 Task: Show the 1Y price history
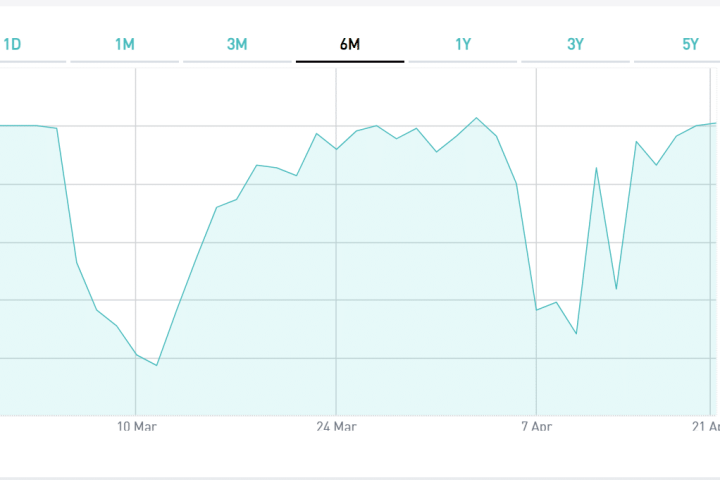click(463, 44)
